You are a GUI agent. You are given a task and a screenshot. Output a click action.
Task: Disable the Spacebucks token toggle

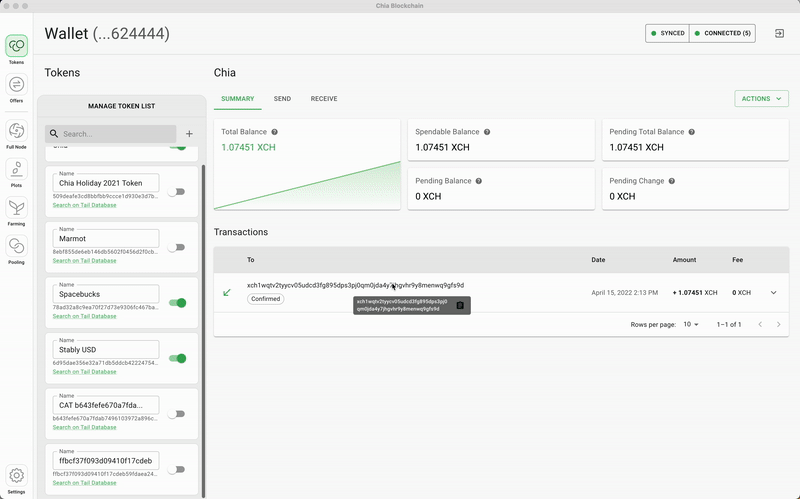(178, 302)
